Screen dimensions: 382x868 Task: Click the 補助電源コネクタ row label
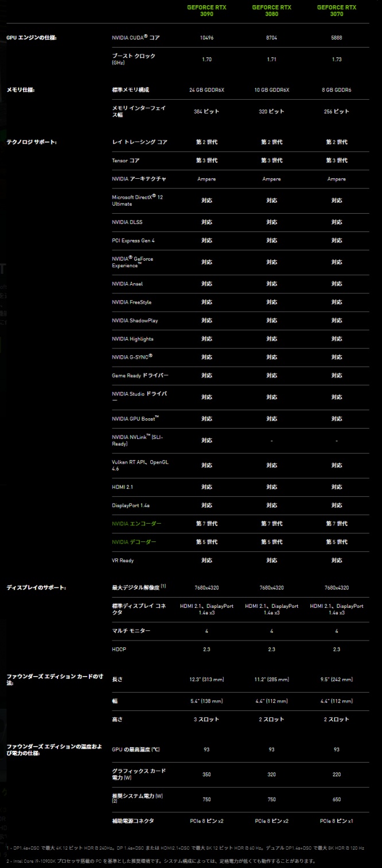pyautogui.click(x=133, y=821)
